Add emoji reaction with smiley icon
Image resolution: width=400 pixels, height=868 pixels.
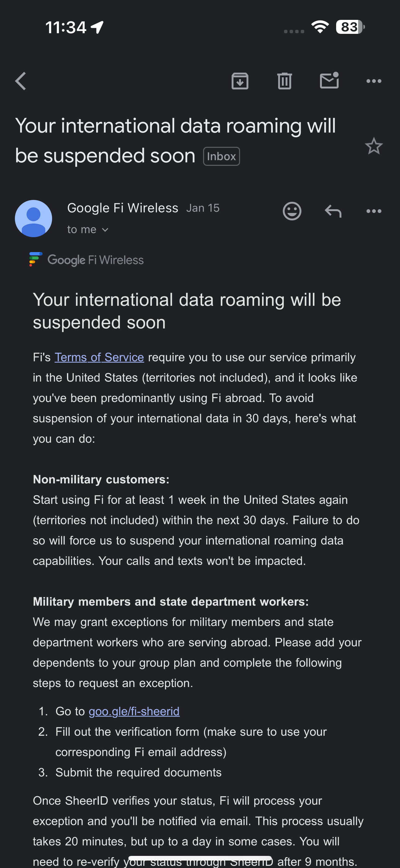[292, 211]
